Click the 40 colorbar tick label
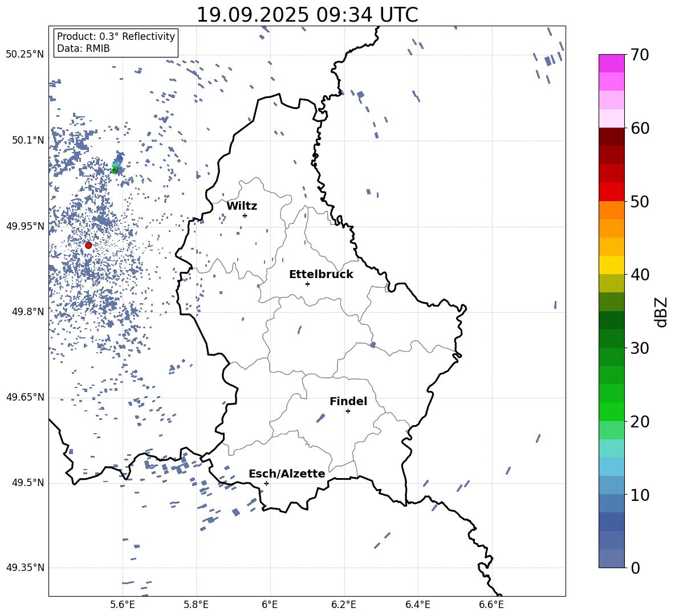Viewport: 675px width, 616px height. [x=640, y=275]
